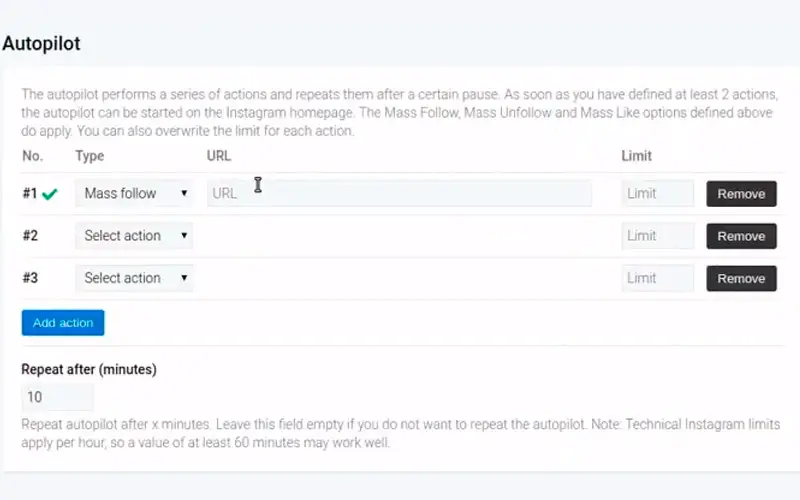The width and height of the screenshot is (800, 500).
Task: Select the #2 row number label
Action: pyautogui.click(x=30, y=236)
